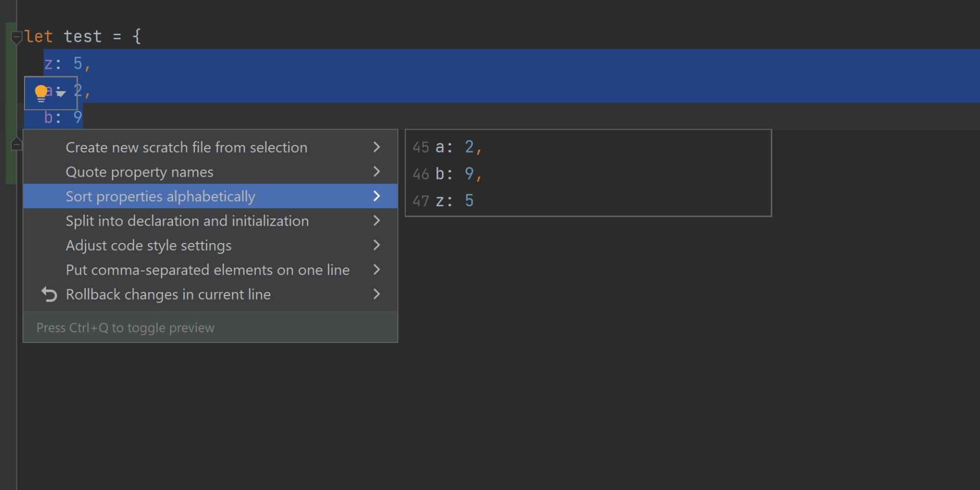Expand submenu arrow for Put comma-separated elements
The width and height of the screenshot is (980, 490).
(377, 269)
